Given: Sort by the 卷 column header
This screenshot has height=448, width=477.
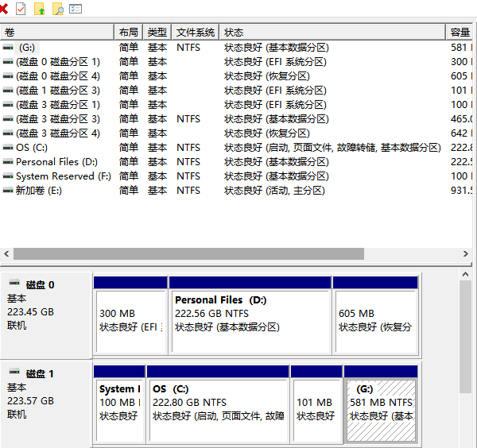Looking at the screenshot, I should click(57, 33).
